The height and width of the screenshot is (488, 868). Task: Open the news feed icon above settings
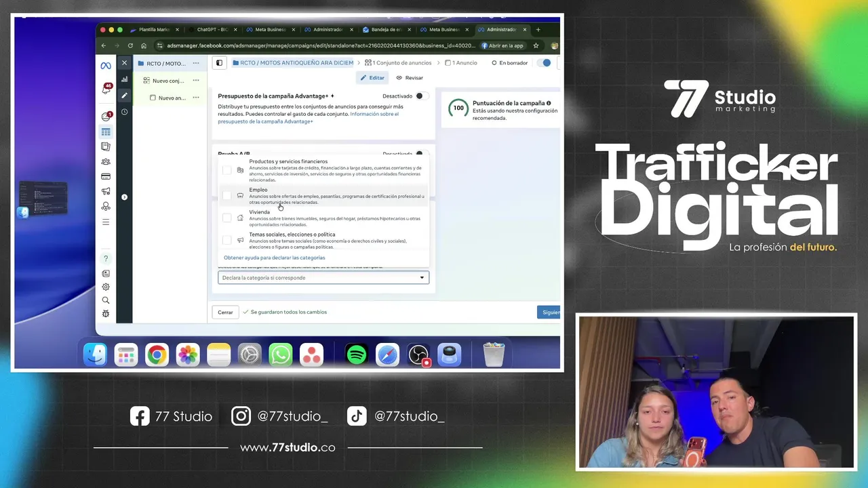tap(106, 274)
